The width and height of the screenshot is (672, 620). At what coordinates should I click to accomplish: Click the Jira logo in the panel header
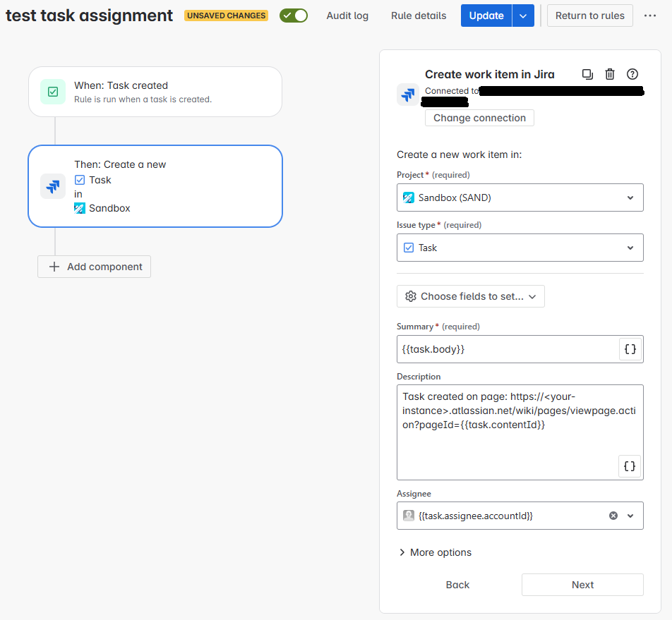[408, 95]
